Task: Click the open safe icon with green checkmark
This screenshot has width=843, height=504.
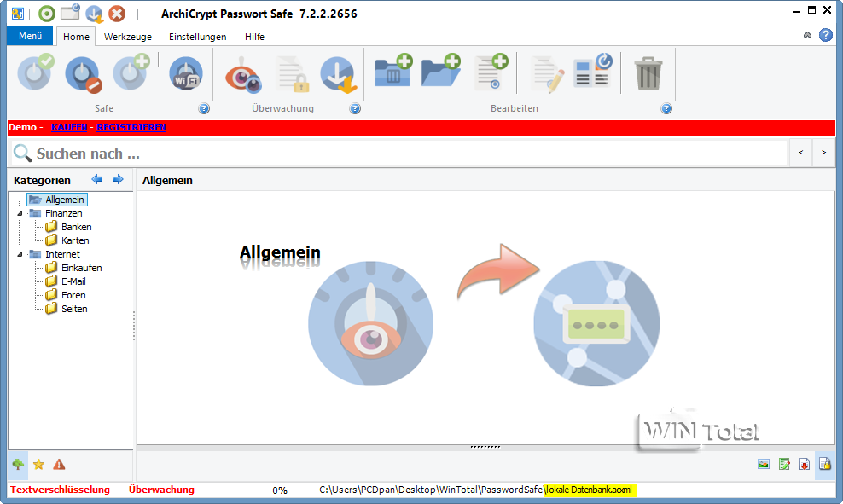Action: pyautogui.click(x=36, y=72)
